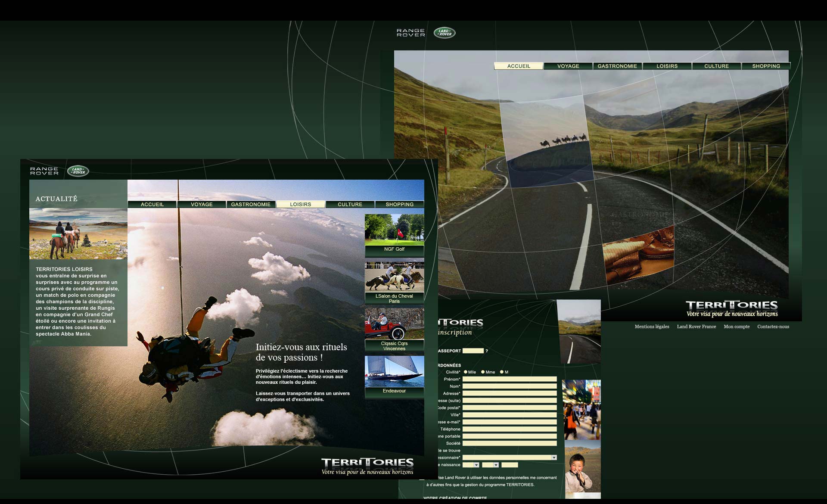Focus the birth year box after the dropdowns
The height and width of the screenshot is (504, 827).
coord(510,465)
